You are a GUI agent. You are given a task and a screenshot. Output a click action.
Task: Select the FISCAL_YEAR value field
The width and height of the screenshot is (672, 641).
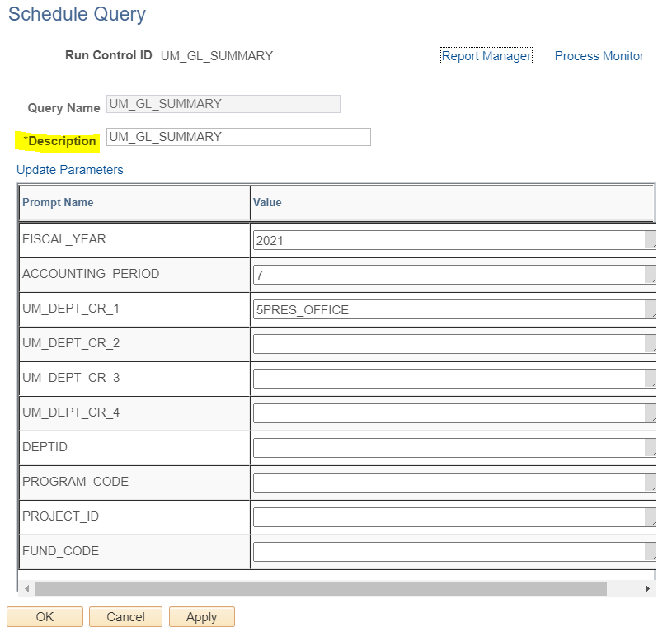pyautogui.click(x=454, y=240)
